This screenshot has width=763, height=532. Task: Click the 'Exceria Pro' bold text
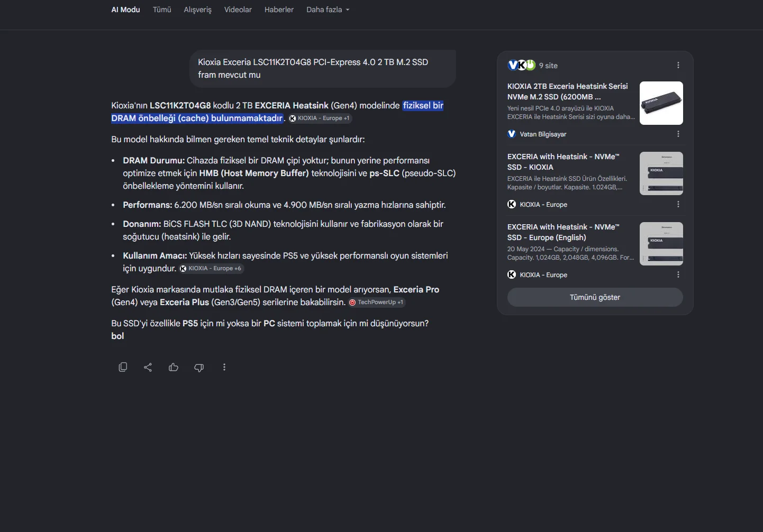[x=416, y=289]
